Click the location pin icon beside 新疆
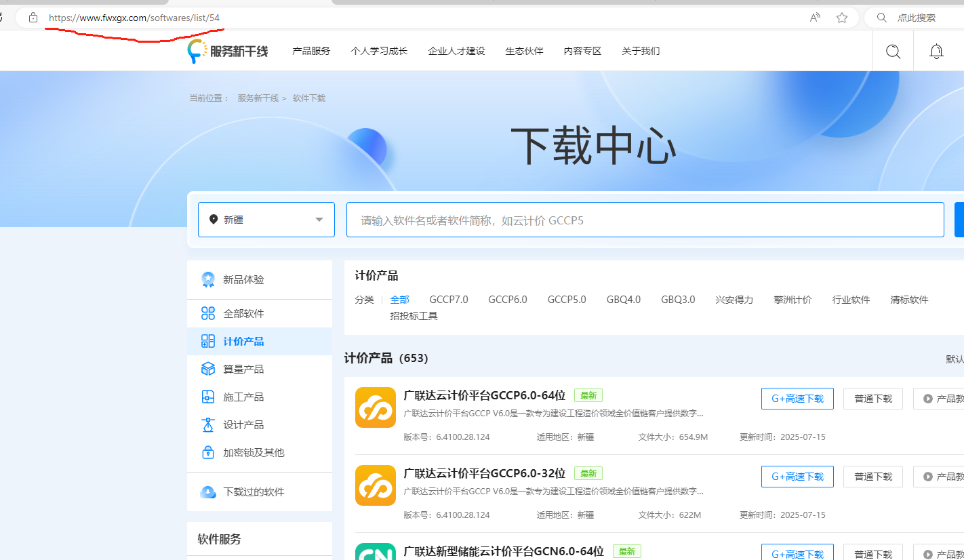The image size is (964, 560). pyautogui.click(x=214, y=220)
